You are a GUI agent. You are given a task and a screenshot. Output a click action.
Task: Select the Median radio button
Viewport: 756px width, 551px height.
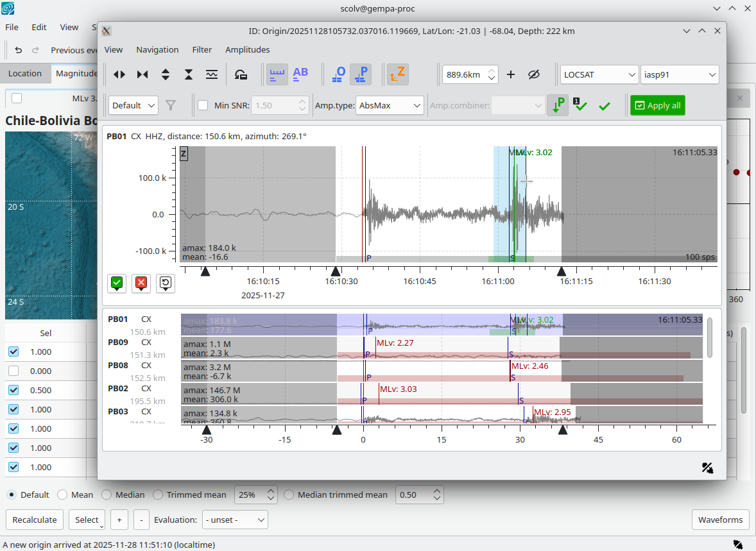(x=107, y=495)
